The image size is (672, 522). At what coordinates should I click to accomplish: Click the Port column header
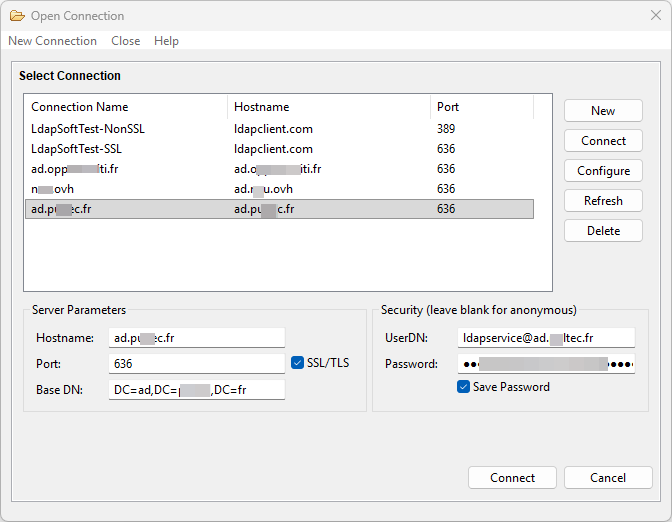481,107
